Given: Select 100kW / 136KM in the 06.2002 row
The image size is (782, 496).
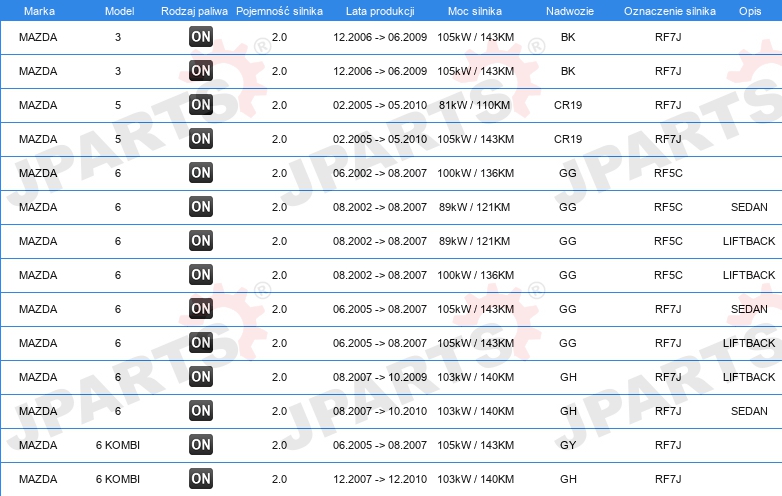Looking at the screenshot, I should tap(476, 173).
